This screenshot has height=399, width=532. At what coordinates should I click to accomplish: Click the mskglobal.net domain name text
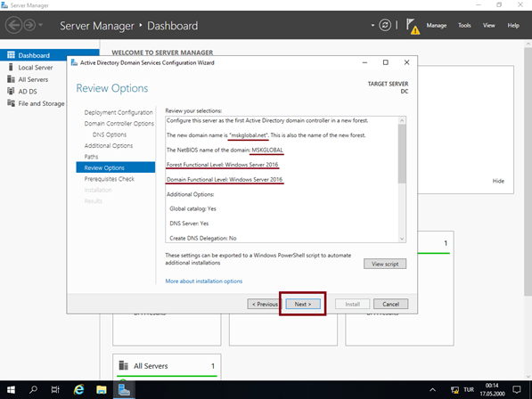pos(249,135)
